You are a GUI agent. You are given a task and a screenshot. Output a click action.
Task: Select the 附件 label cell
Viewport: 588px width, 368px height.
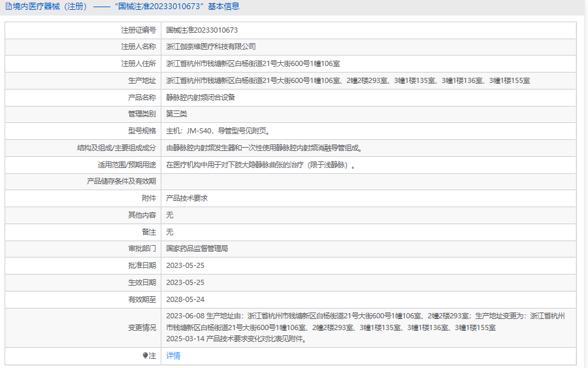coord(149,198)
